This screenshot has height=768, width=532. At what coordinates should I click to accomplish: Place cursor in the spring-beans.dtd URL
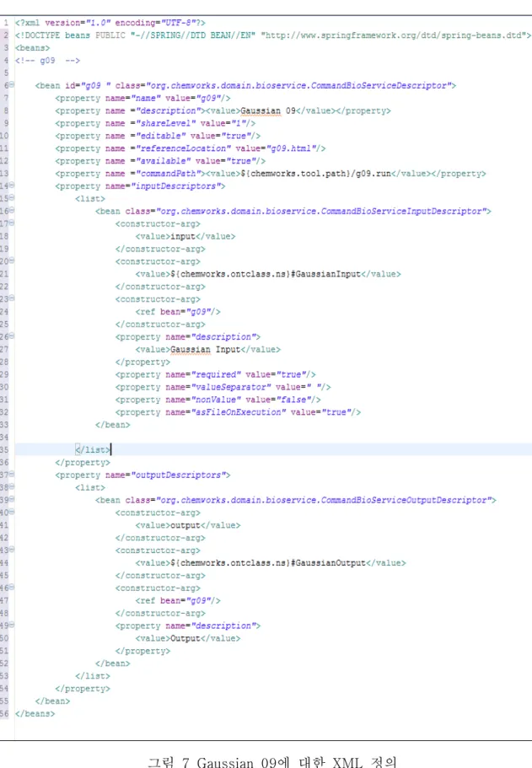tap(395, 35)
